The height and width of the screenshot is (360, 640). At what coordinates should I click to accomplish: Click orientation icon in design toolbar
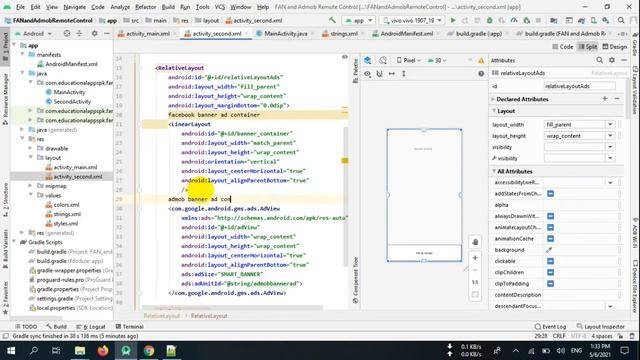click(383, 60)
